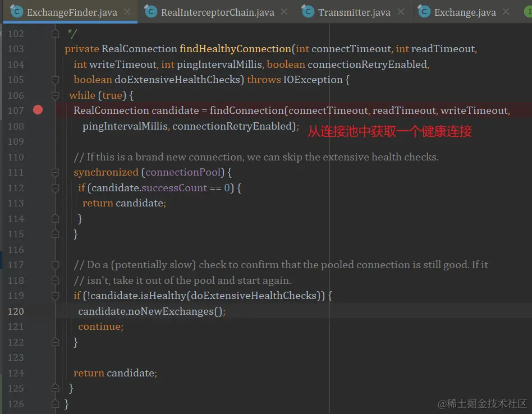This screenshot has height=414, width=532.
Task: Click the IOException in the throws clause
Action: [313, 80]
